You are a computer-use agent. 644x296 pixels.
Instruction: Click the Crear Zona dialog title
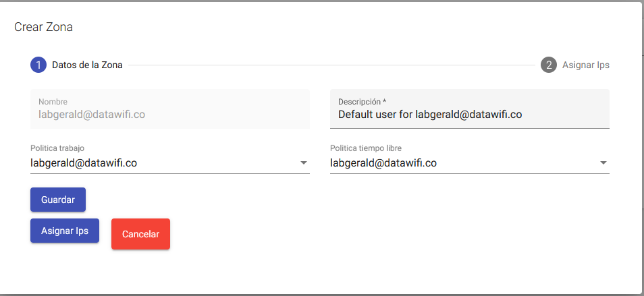point(43,28)
